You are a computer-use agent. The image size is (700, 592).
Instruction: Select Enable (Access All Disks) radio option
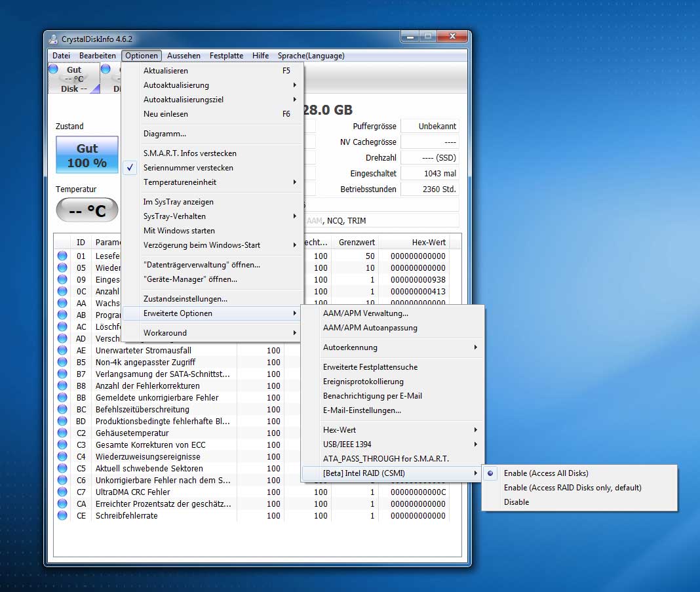pos(579,473)
